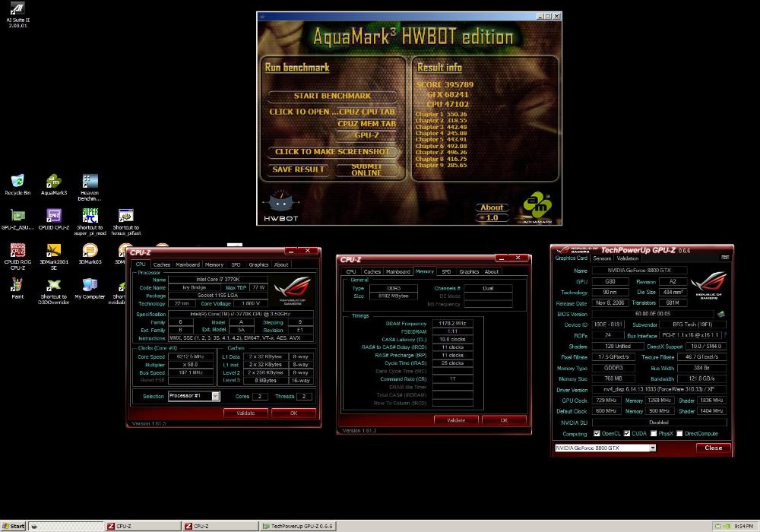Open the Sensors tab in GPU-Z

coord(602,258)
